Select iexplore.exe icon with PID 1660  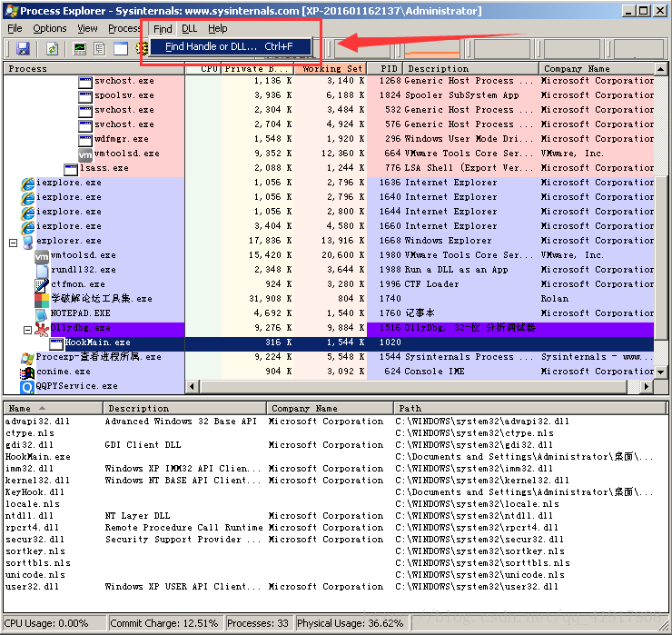pyautogui.click(x=27, y=226)
